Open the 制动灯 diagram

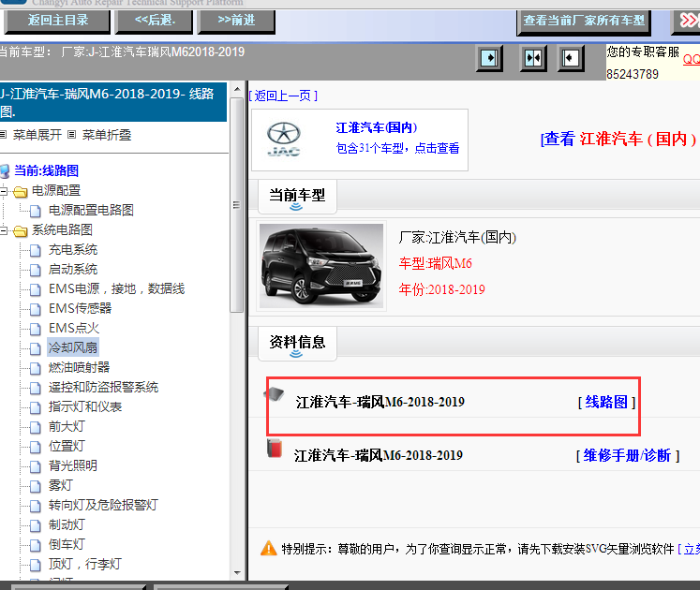(67, 524)
